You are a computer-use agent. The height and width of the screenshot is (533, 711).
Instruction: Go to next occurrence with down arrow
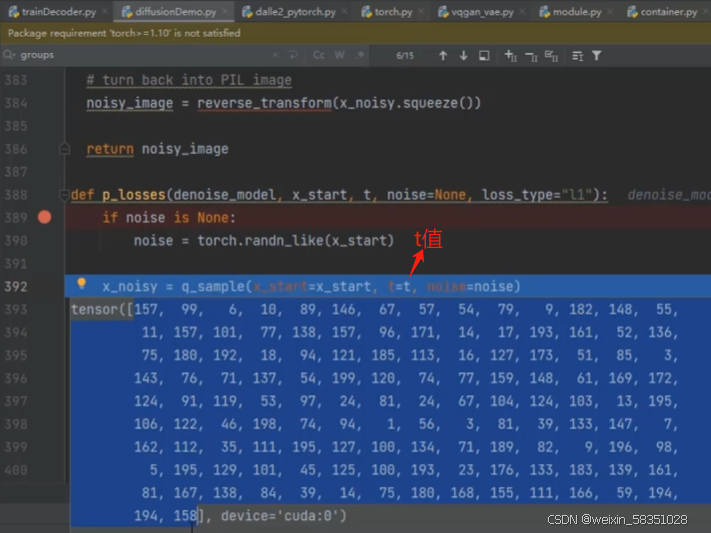pyautogui.click(x=463, y=56)
